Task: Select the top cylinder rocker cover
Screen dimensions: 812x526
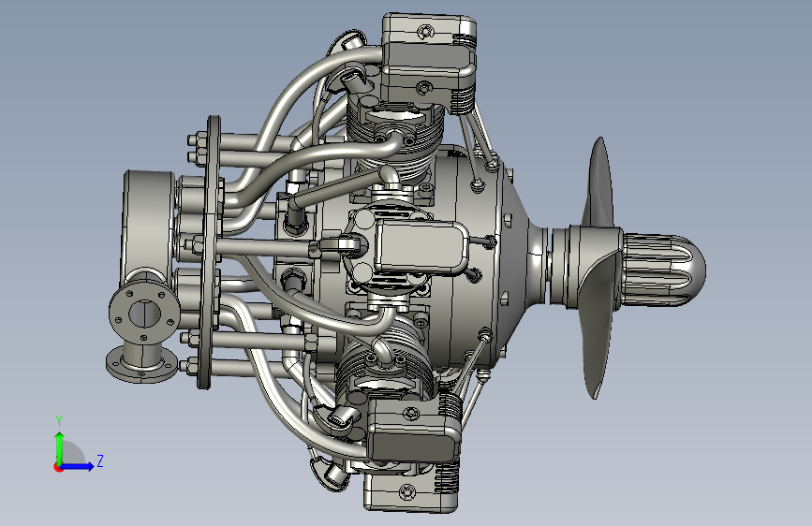Action: pyautogui.click(x=429, y=61)
